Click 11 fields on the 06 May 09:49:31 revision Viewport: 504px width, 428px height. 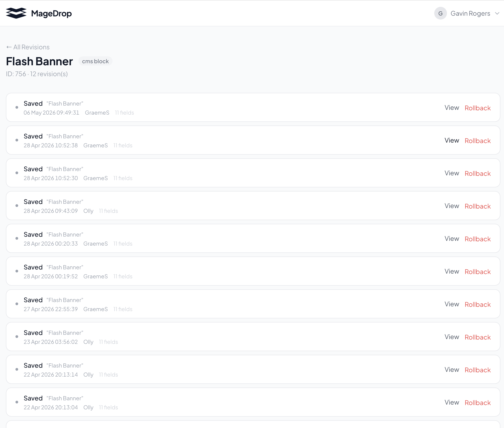click(x=124, y=113)
